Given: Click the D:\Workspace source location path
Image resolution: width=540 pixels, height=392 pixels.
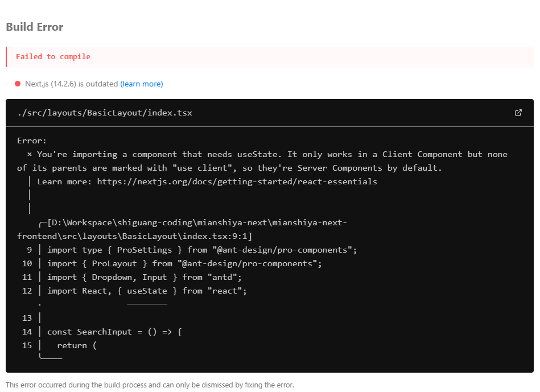Looking at the screenshot, I should 182,229.
